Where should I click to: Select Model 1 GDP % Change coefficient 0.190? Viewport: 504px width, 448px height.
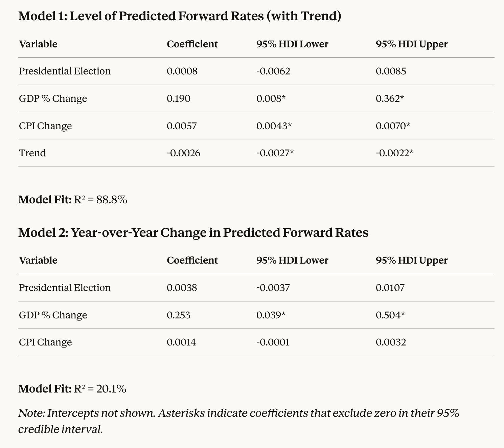(179, 98)
